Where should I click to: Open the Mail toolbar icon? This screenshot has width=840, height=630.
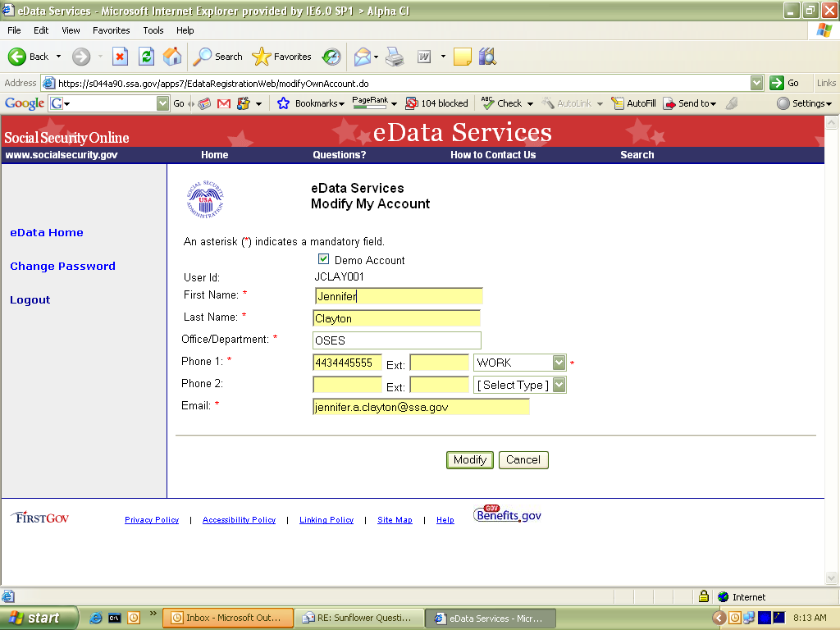362,57
